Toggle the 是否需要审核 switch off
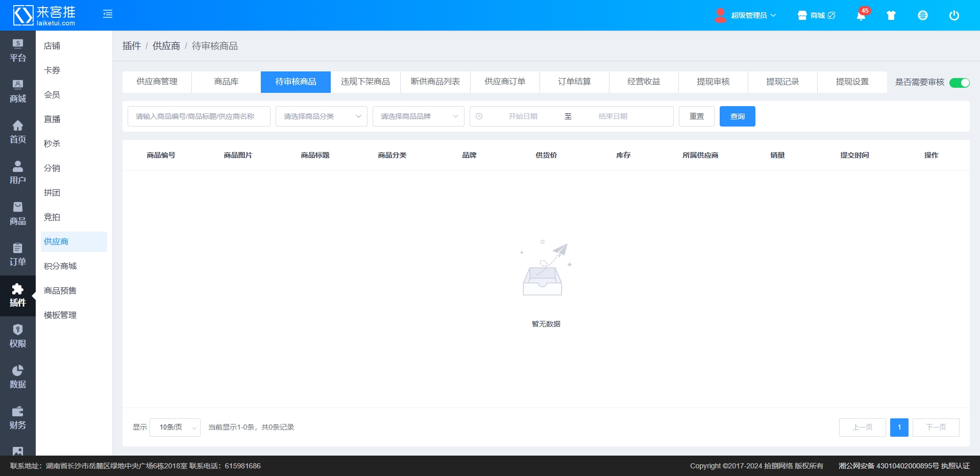The width and height of the screenshot is (980, 476). point(959,83)
